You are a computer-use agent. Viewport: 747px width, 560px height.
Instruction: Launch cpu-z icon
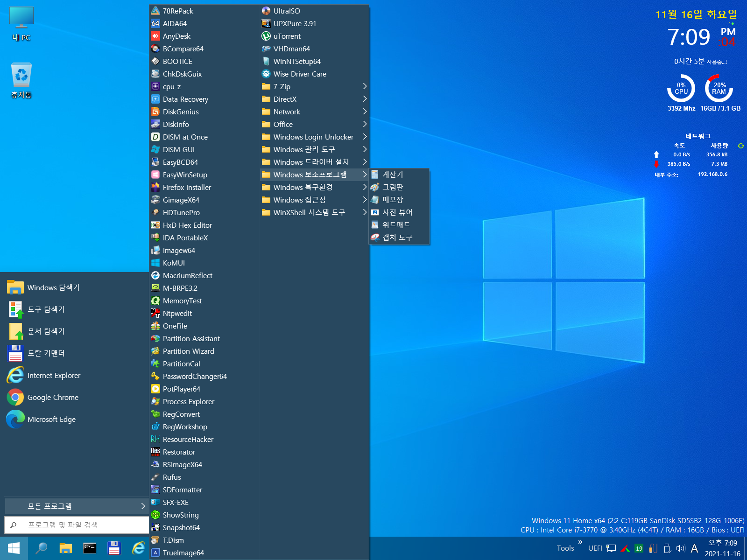(155, 86)
